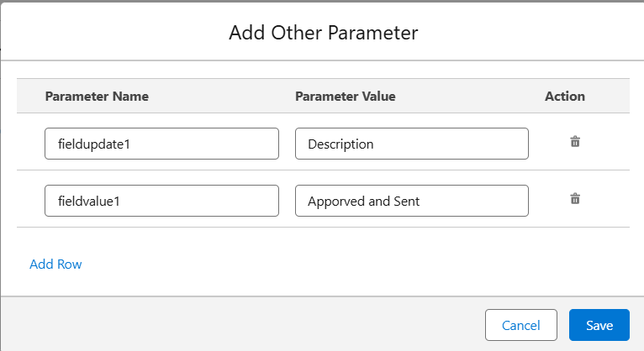Click the Action column header
Screen dimensions: 644x351
click(x=565, y=97)
